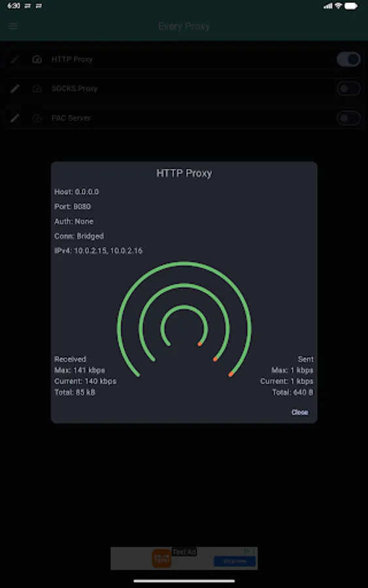Open PAC Server speed gauge icon
368x588 pixels.
[x=37, y=118]
